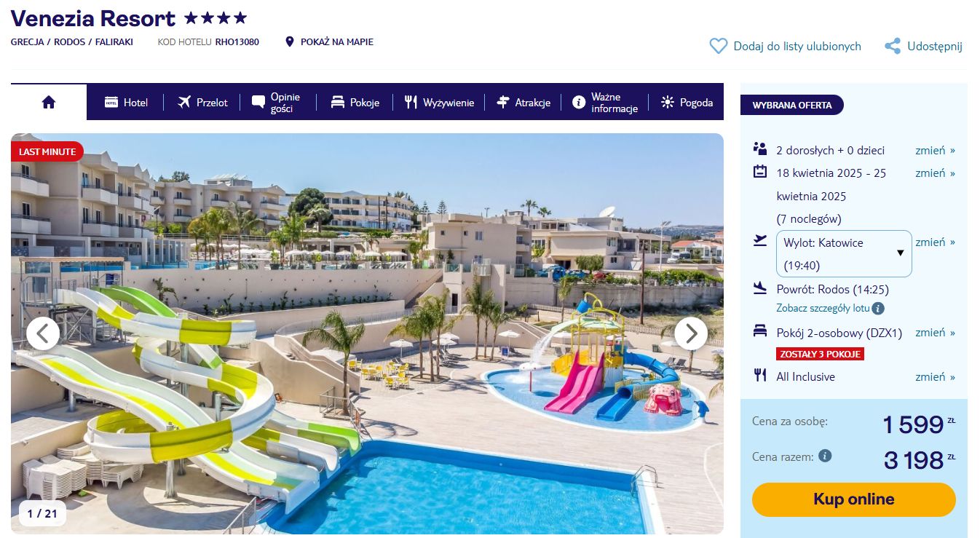The width and height of the screenshot is (980, 538).
Task: Click the home icon tab
Action: (49, 102)
